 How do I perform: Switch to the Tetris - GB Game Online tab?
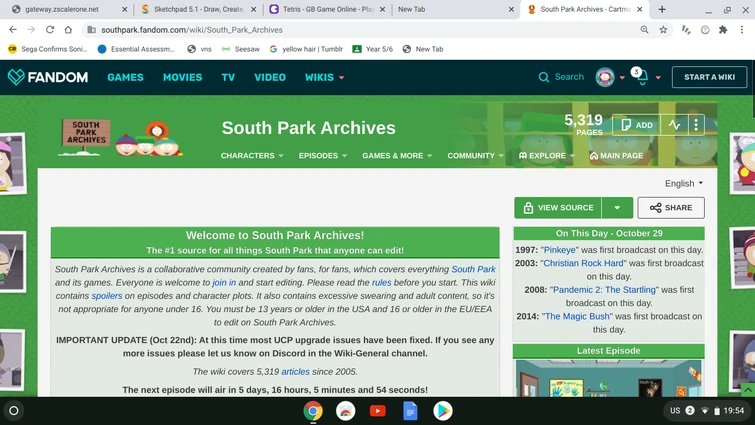click(x=327, y=9)
